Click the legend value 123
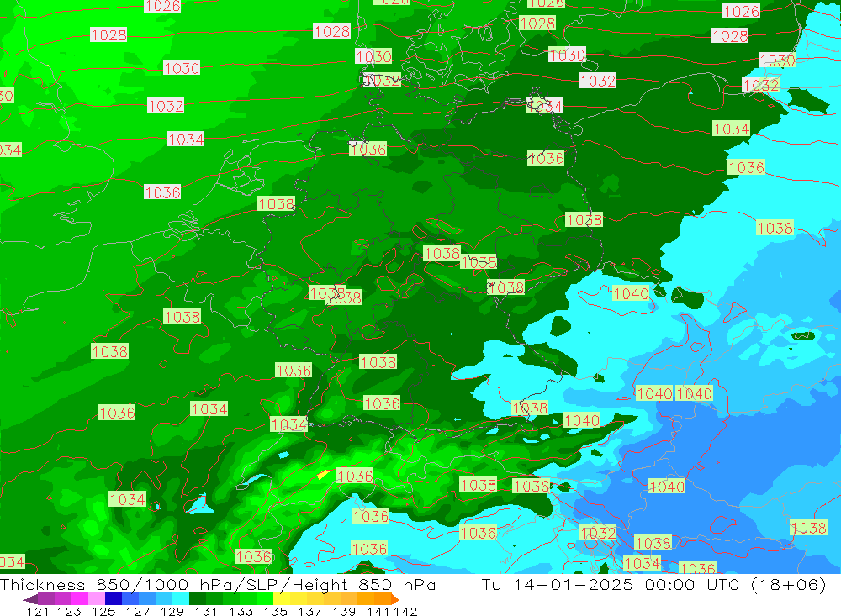Screen dimensions: 841x616 point(69,612)
